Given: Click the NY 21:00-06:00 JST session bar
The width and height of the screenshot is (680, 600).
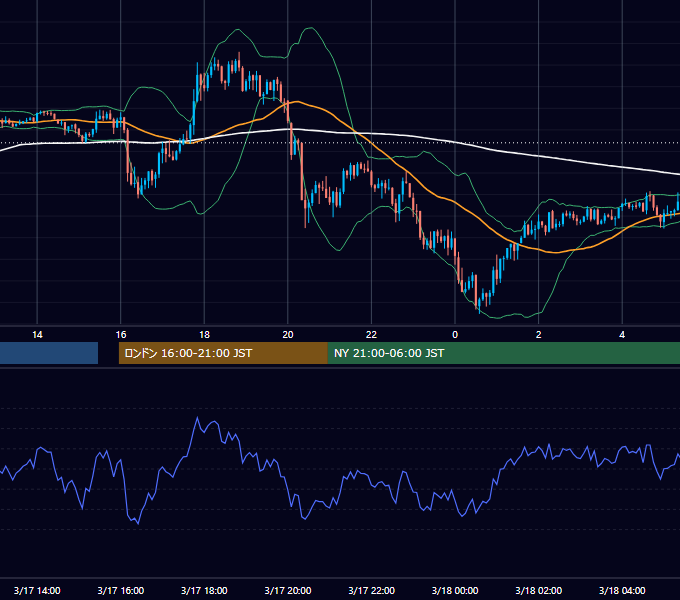Looking at the screenshot, I should click(503, 353).
